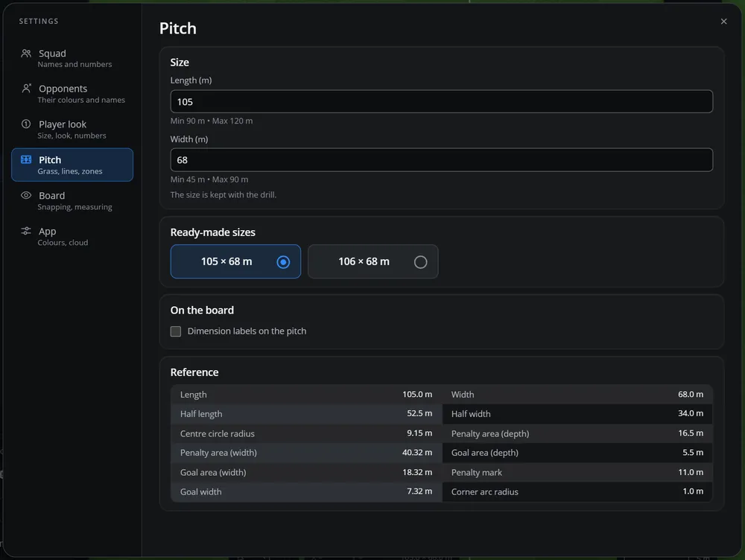Click the 'Half width' row label

click(x=471, y=414)
